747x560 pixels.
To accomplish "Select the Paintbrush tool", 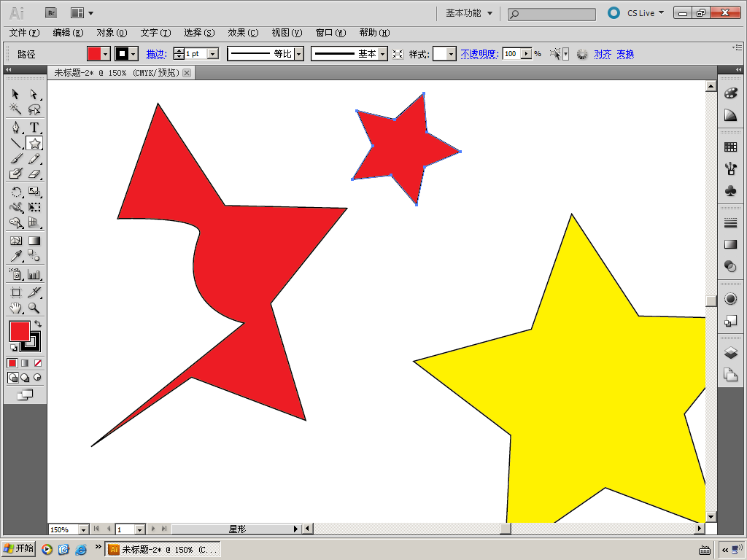I will click(16, 158).
